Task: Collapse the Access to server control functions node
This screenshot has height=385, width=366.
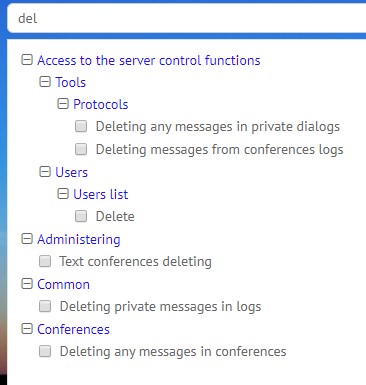Action: tap(27, 60)
